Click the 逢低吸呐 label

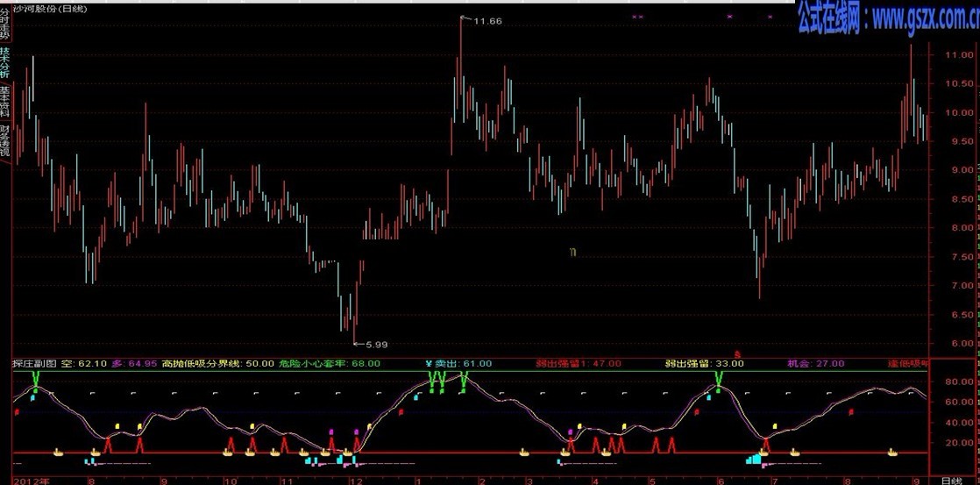908,363
